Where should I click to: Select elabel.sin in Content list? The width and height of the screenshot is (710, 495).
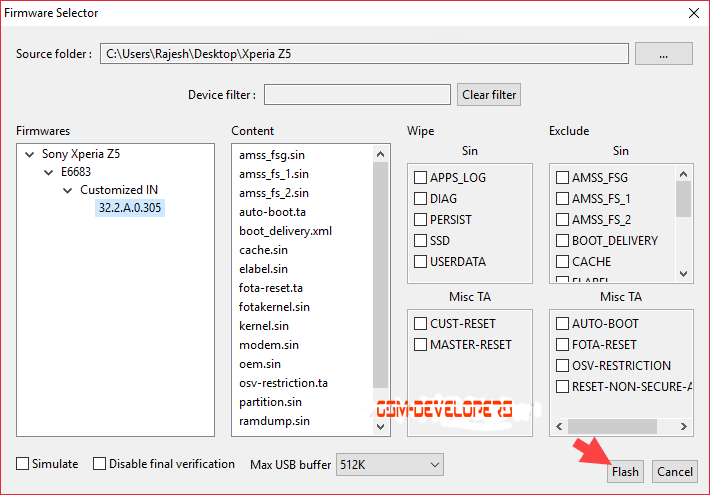click(263, 269)
